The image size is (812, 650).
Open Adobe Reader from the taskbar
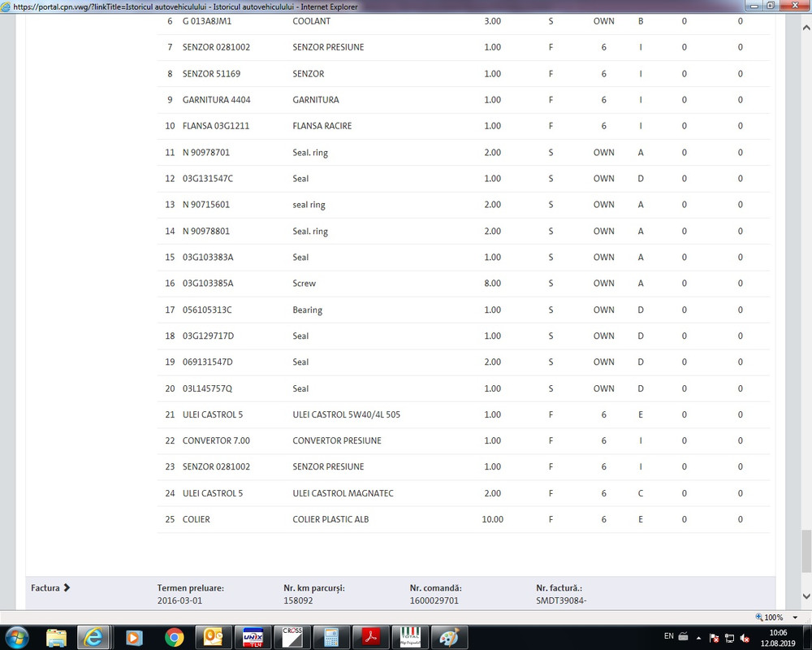tap(371, 637)
